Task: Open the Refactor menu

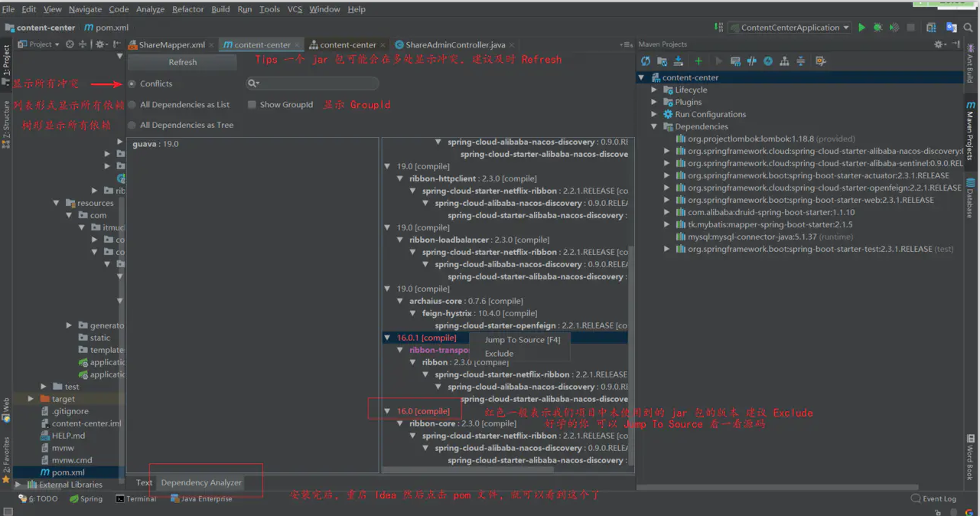Action: pyautogui.click(x=187, y=9)
